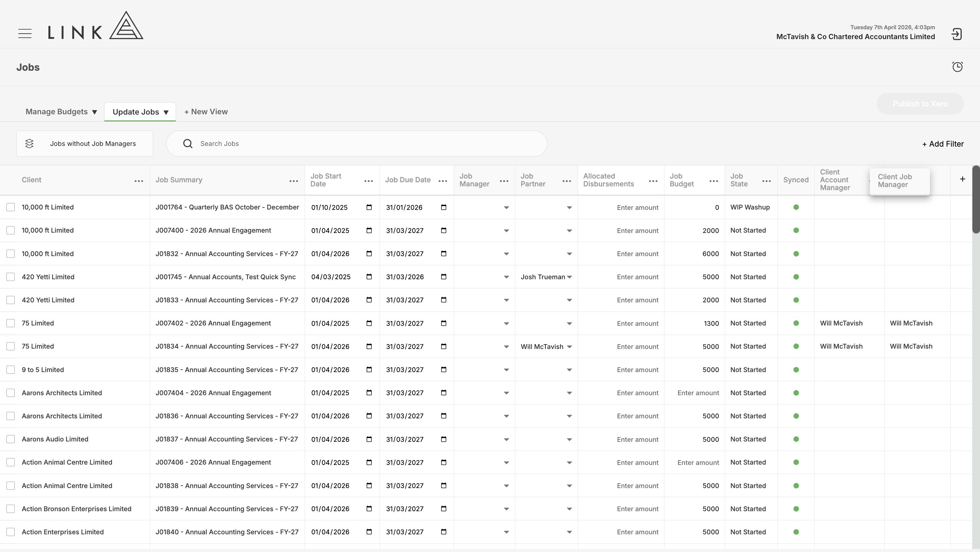Click the layers icon in saved filter
The width and height of the screenshot is (980, 552).
click(x=29, y=144)
